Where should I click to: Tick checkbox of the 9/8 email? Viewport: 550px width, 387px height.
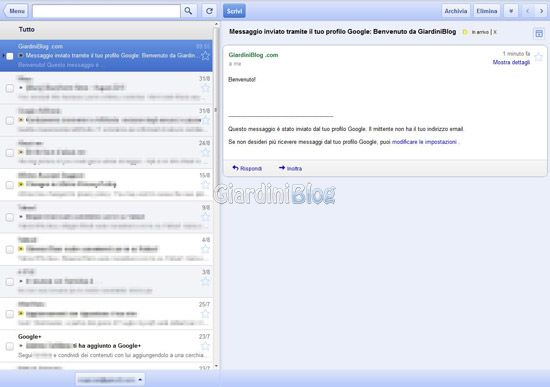point(10,217)
